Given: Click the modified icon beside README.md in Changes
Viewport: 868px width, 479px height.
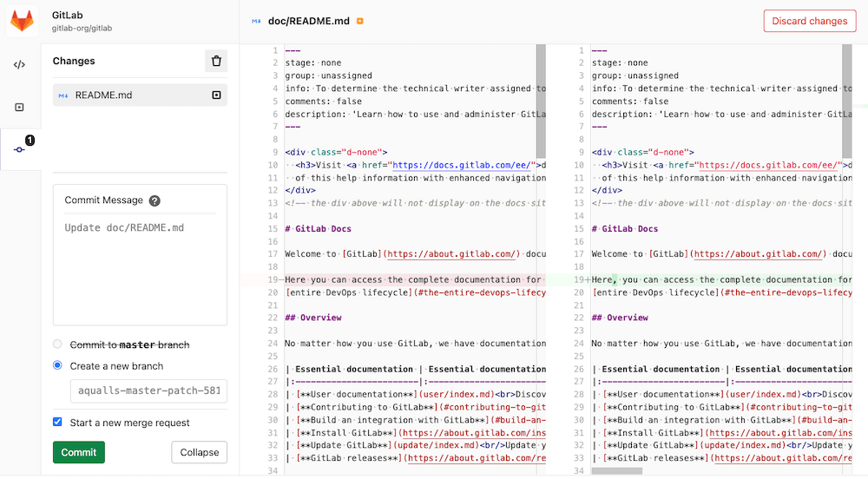Looking at the screenshot, I should click(x=217, y=95).
